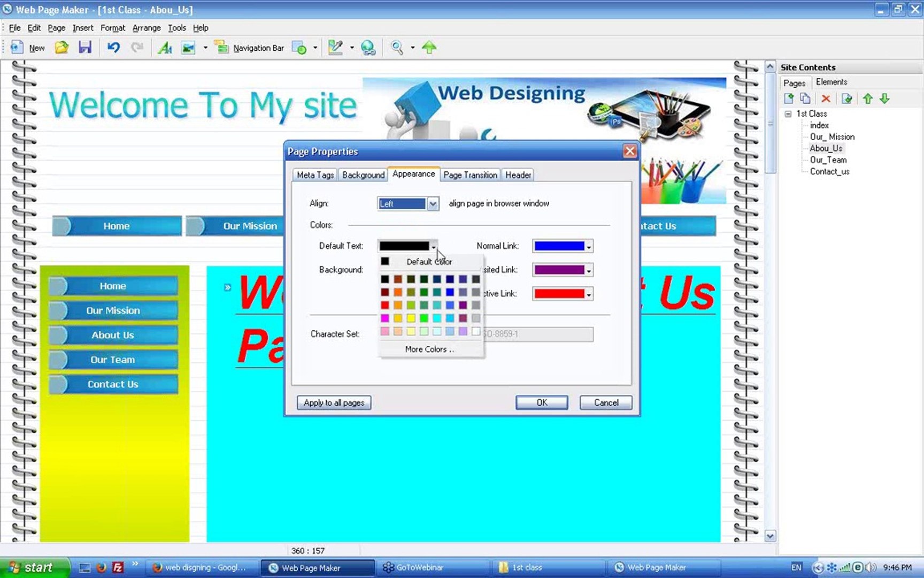Launch Firefox from the quick launch
This screenshot has height=578, width=924.
(x=102, y=567)
